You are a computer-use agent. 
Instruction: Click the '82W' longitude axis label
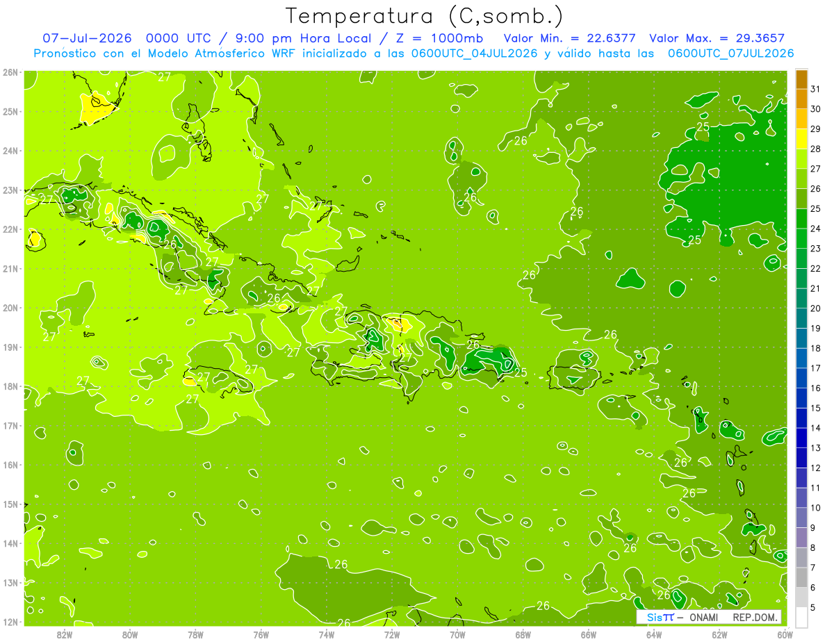click(65, 634)
